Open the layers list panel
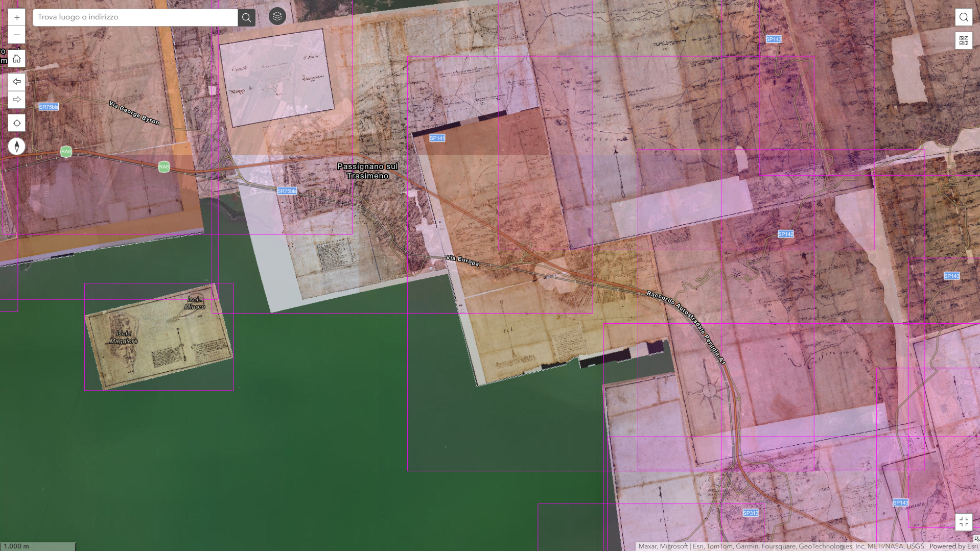980x551 pixels. click(x=277, y=16)
